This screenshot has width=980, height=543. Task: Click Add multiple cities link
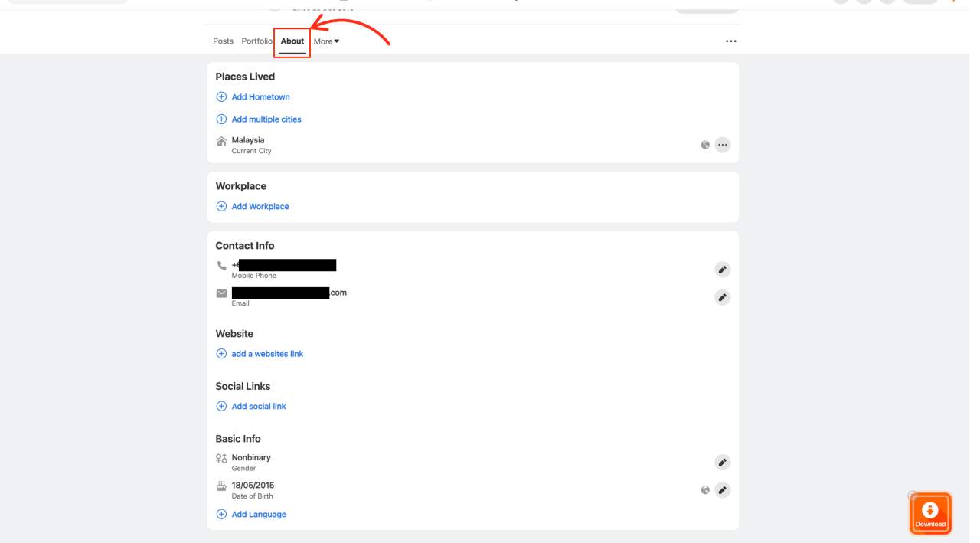[266, 119]
